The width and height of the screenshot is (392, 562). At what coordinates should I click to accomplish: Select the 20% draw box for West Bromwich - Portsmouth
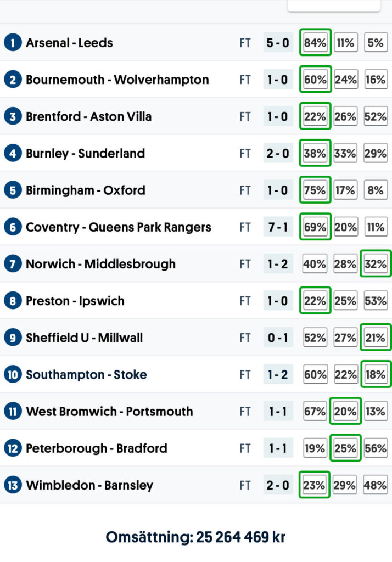tap(345, 412)
